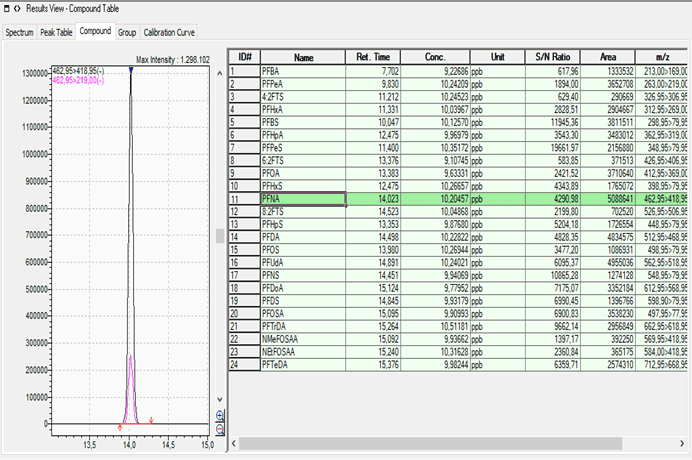Click the Ret. Time column header
Screen dimensions: 692x460
click(373, 57)
